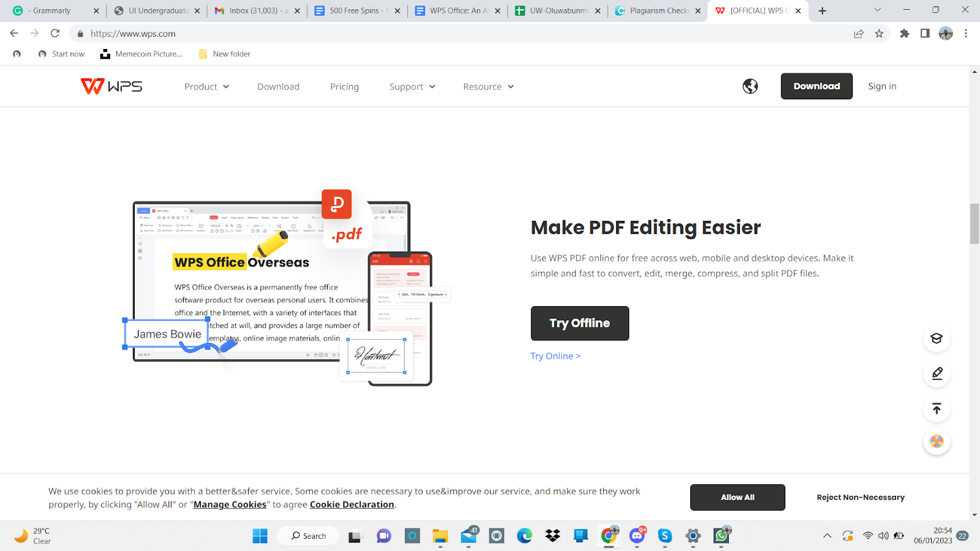Image resolution: width=980 pixels, height=551 pixels.
Task: Open the Cookie Declaration link
Action: (x=352, y=504)
